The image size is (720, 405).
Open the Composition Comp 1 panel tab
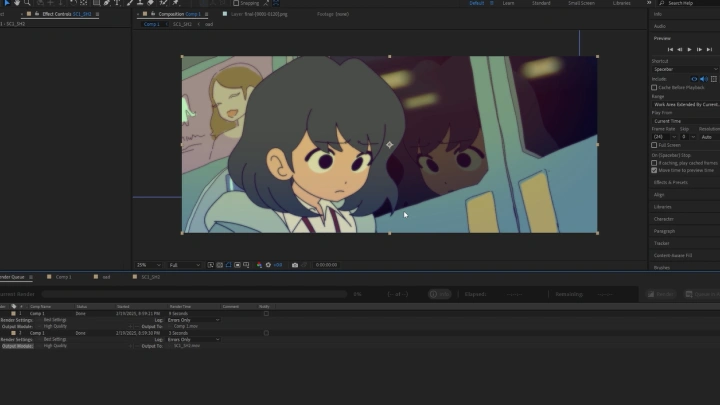(180, 14)
